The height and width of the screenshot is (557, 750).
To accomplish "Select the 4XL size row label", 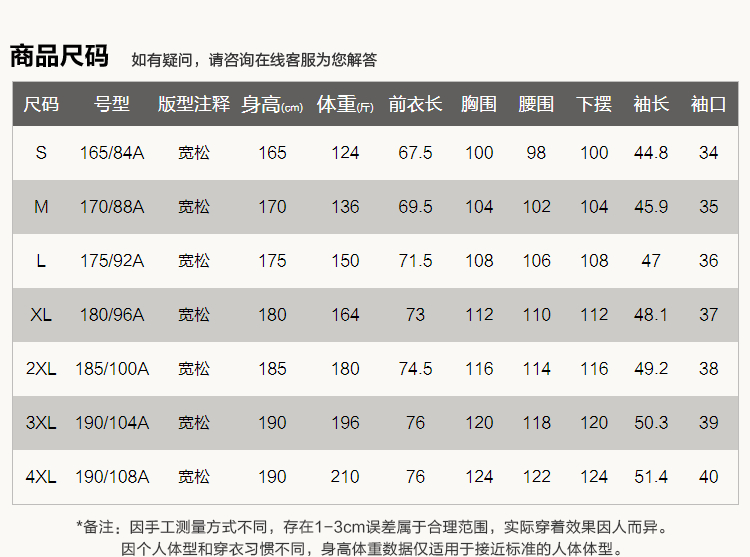I will 41,477.
